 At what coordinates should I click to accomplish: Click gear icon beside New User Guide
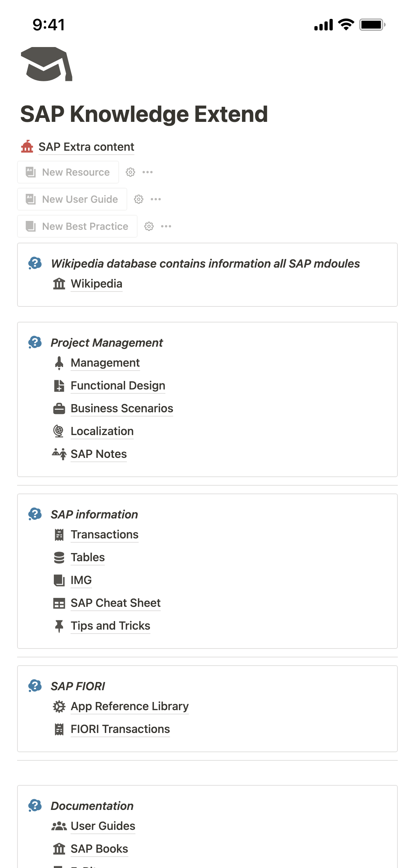[139, 199]
